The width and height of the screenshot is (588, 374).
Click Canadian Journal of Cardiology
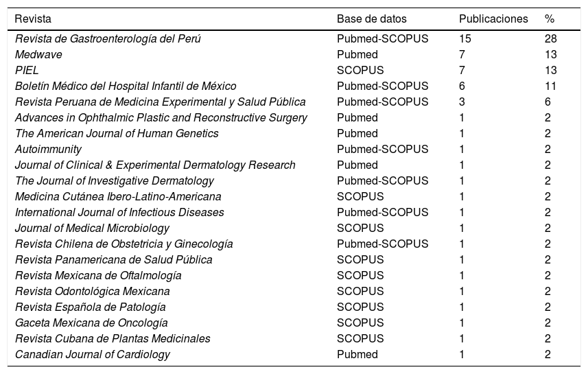point(93,355)
